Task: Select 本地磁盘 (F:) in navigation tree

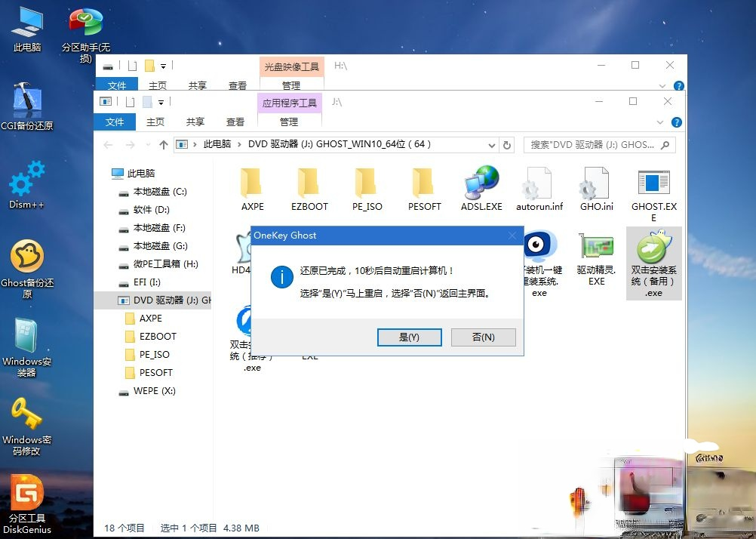Action: click(x=152, y=228)
